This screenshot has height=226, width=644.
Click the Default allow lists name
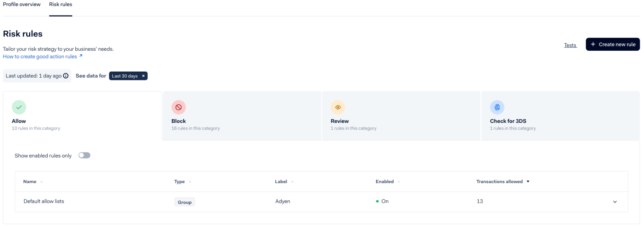tap(44, 201)
